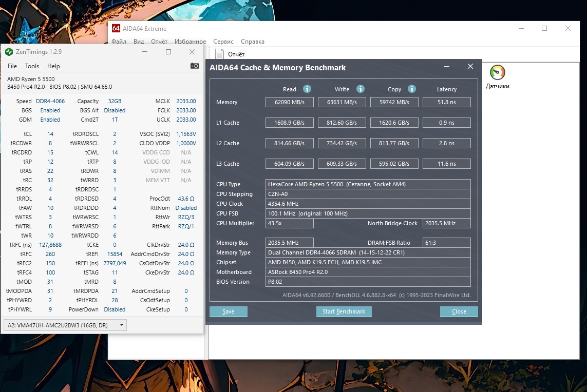Click the L3 Cache Latency value 11.6 ns

[x=447, y=164]
